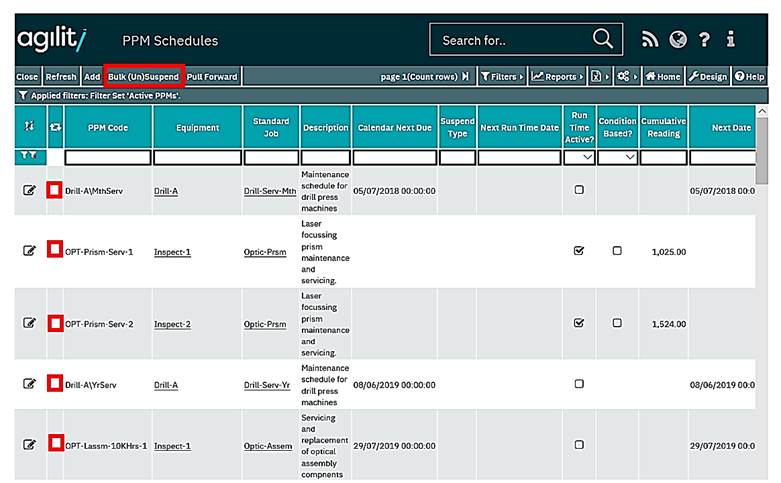Click the RSS feed icon in header

tap(650, 40)
